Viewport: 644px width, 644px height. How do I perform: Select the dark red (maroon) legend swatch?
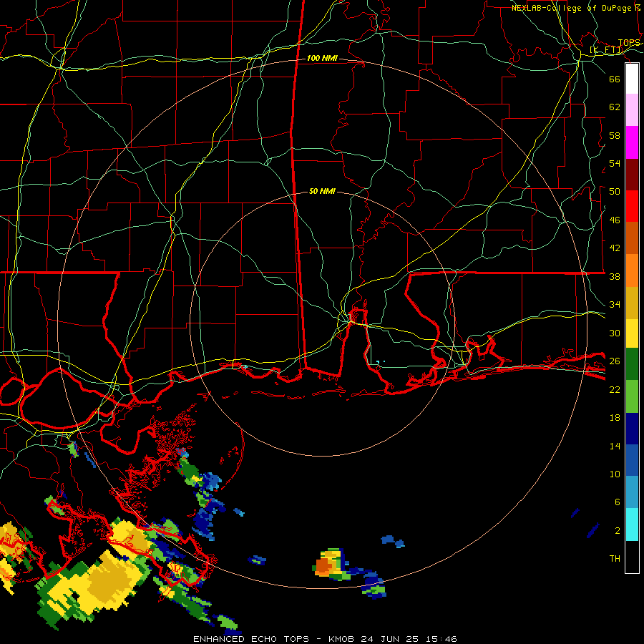[632, 175]
